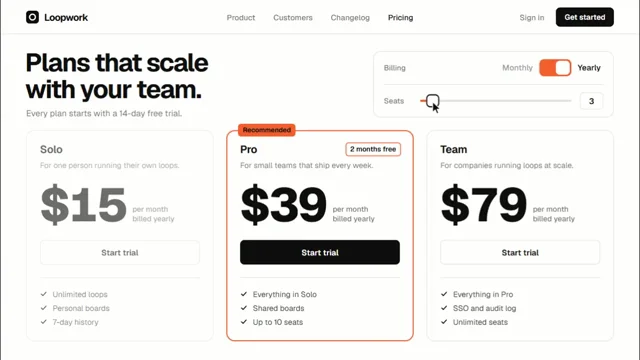Click checkmark icon next to Unlimited seats
The image size is (640, 360).
tap(444, 322)
